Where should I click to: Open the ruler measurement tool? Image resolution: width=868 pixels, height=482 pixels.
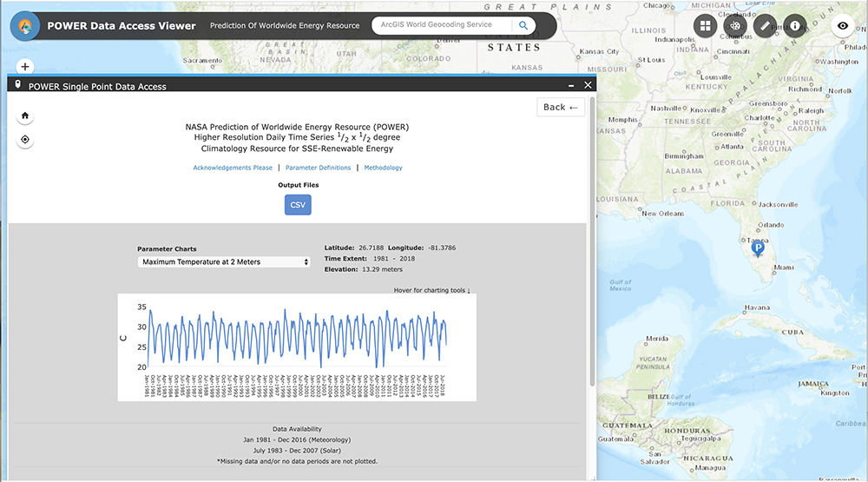pos(765,25)
